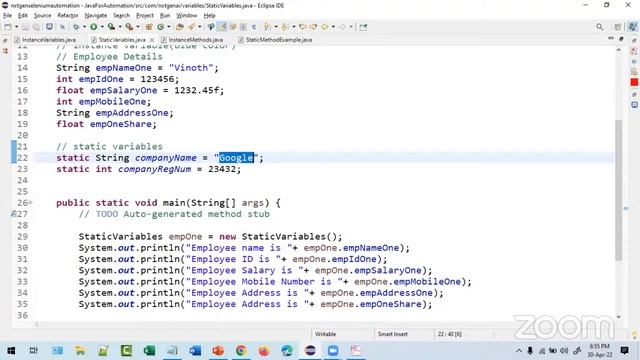Click the editor scroll up arrow
The width and height of the screenshot is (640, 360).
click(x=619, y=50)
